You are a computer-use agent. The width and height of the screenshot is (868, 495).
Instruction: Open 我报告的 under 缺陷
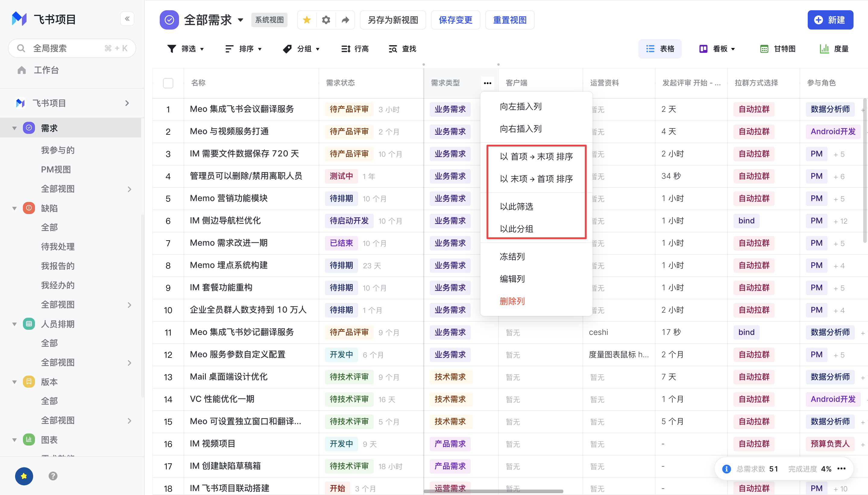pyautogui.click(x=58, y=266)
